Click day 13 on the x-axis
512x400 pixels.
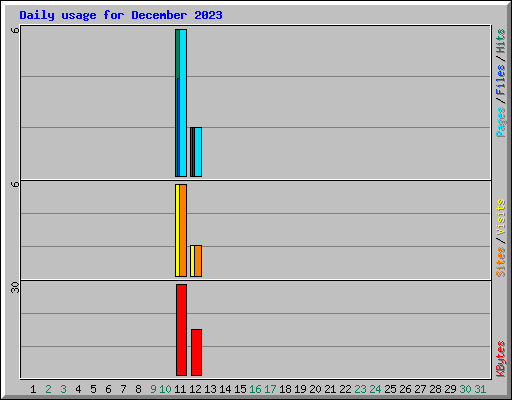coord(210,389)
